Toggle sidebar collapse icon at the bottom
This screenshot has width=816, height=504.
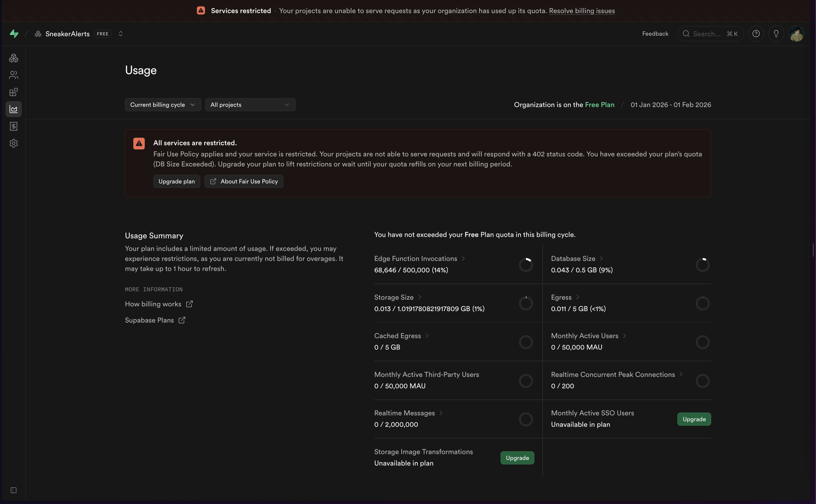point(14,490)
